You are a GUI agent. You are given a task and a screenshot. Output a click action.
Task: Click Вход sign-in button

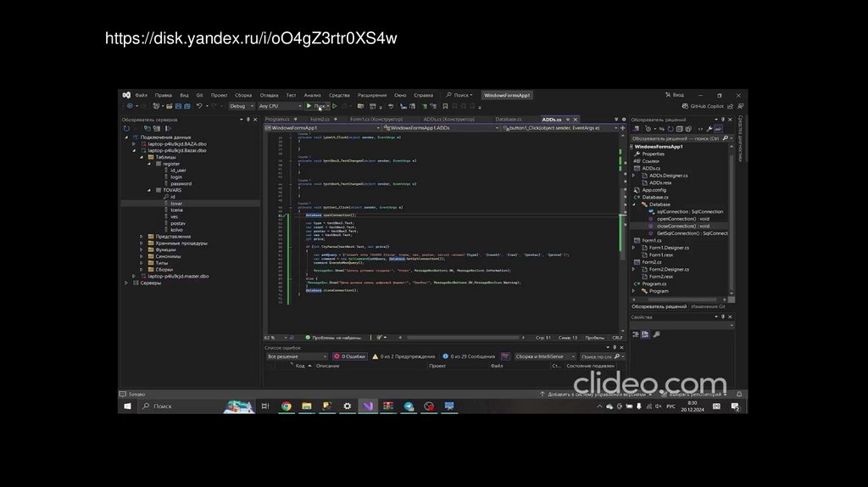[674, 95]
